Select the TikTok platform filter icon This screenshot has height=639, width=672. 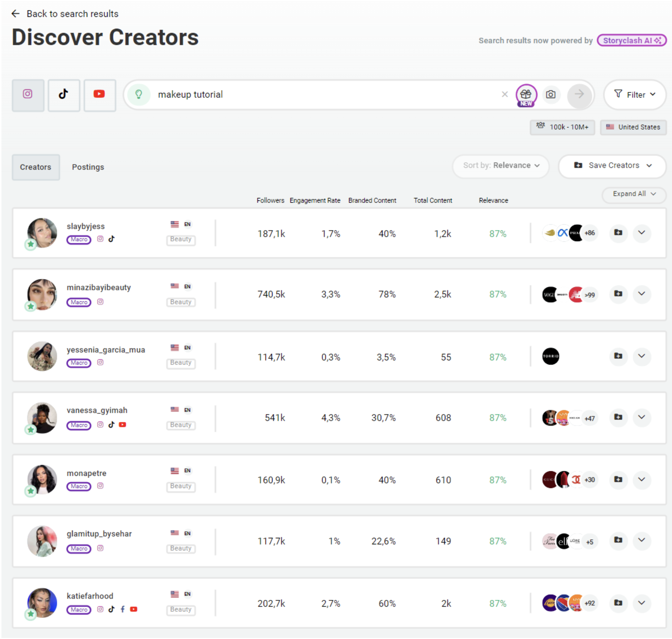tap(63, 95)
